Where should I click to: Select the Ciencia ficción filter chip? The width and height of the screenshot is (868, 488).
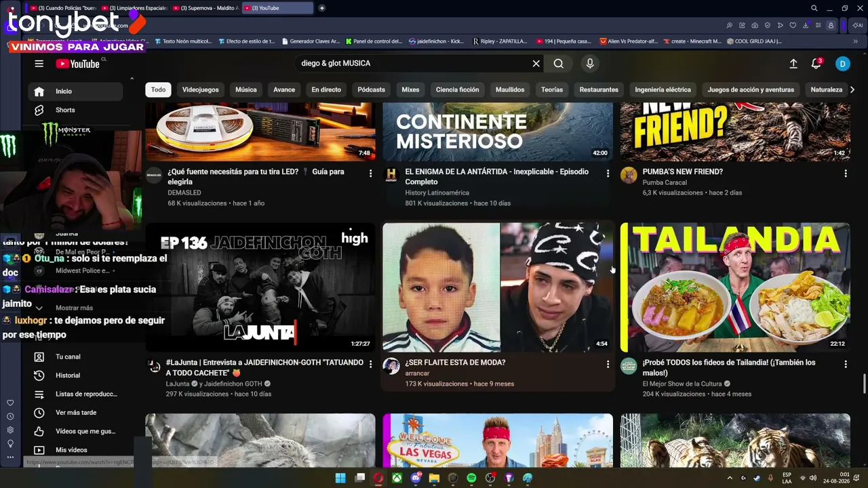click(x=458, y=89)
